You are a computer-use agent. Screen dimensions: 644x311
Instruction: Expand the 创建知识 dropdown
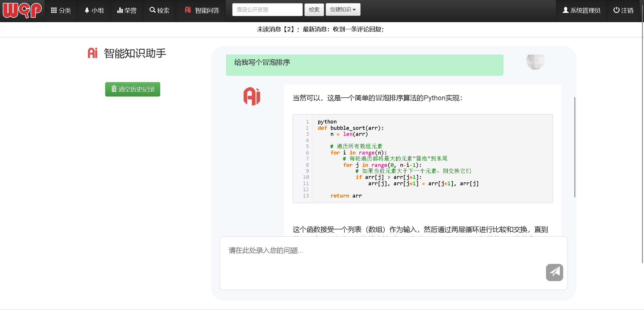click(343, 10)
